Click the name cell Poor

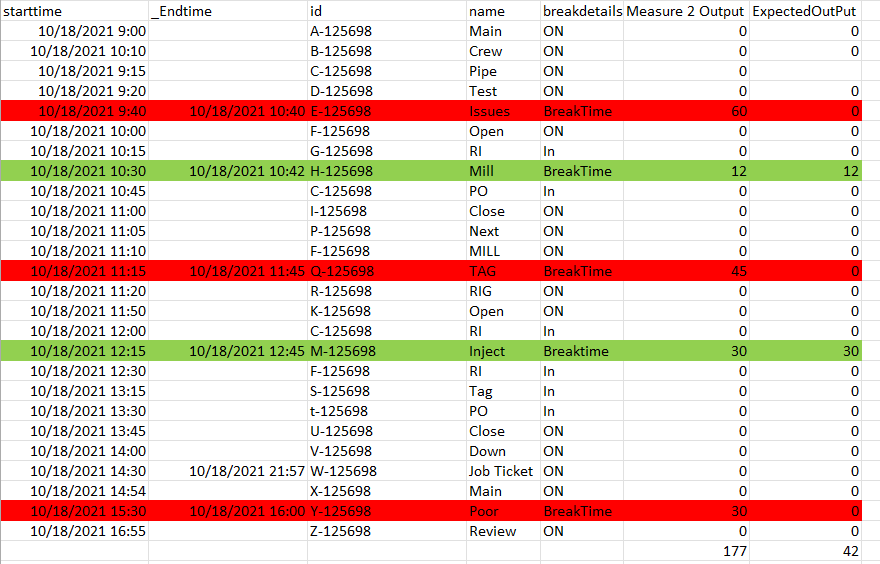(x=503, y=511)
